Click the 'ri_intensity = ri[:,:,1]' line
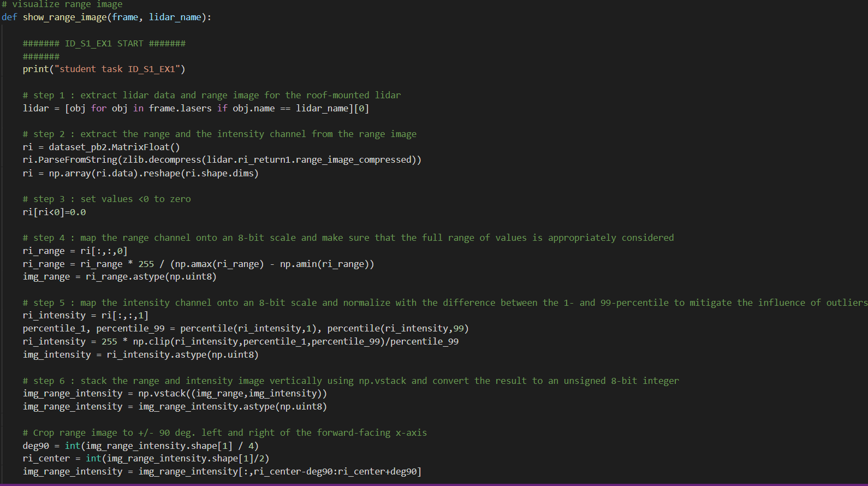This screenshot has height=486, width=868. coord(86,316)
